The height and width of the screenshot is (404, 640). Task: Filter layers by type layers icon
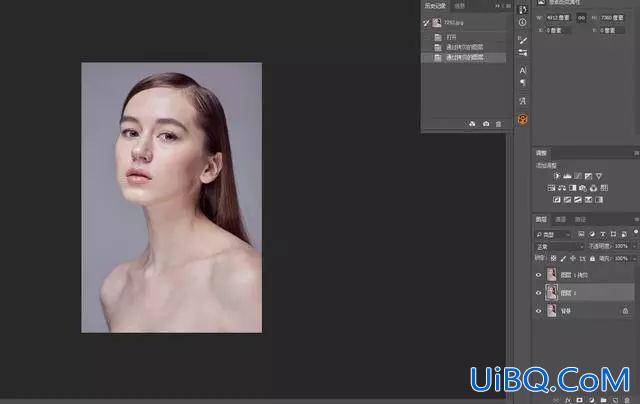pos(602,234)
